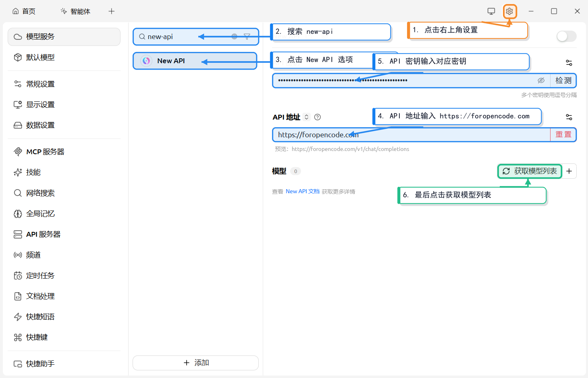
Task: Click the model count badge showing 0
Action: point(295,171)
